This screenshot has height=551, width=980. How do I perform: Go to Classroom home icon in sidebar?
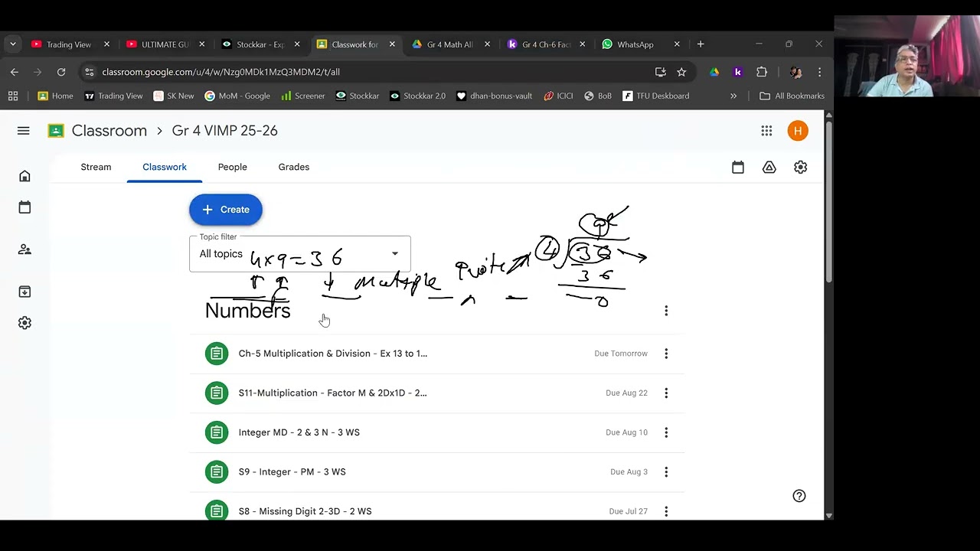[x=24, y=176]
